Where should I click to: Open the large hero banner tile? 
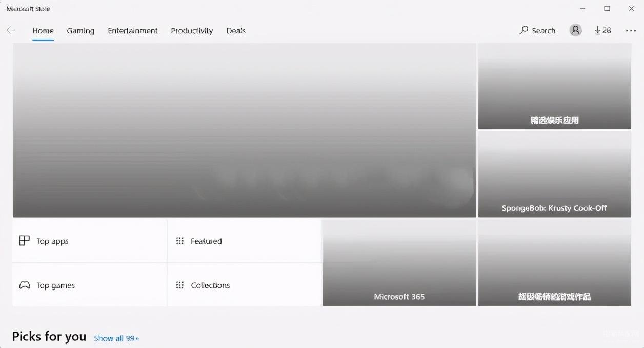point(245,130)
